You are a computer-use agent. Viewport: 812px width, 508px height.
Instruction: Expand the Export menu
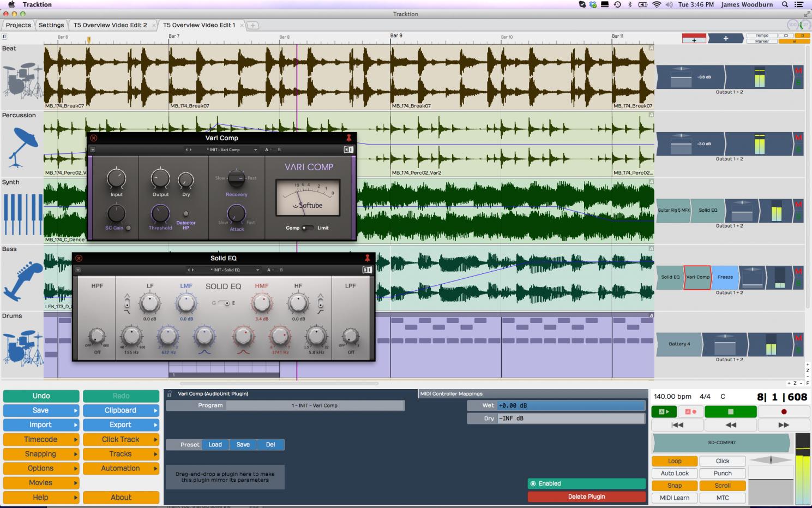pyautogui.click(x=121, y=425)
